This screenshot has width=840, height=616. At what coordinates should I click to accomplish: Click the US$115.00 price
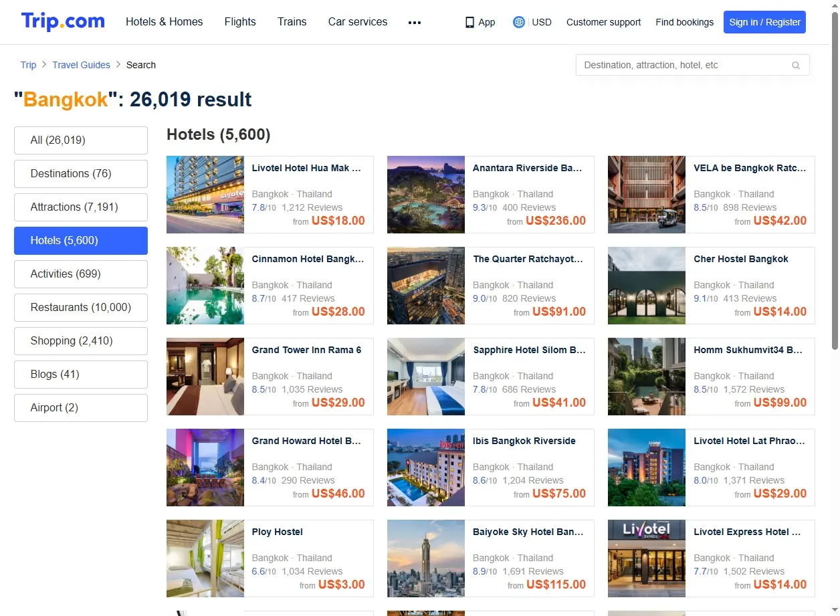(x=556, y=585)
